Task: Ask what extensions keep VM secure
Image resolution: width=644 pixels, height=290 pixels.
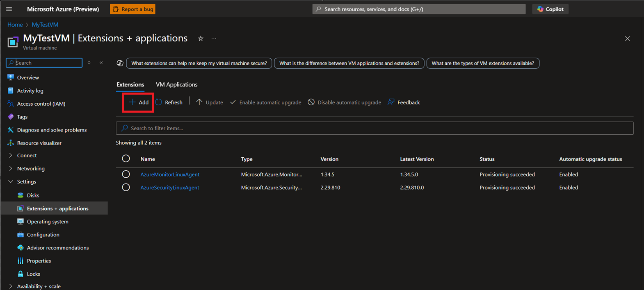Action: click(199, 63)
